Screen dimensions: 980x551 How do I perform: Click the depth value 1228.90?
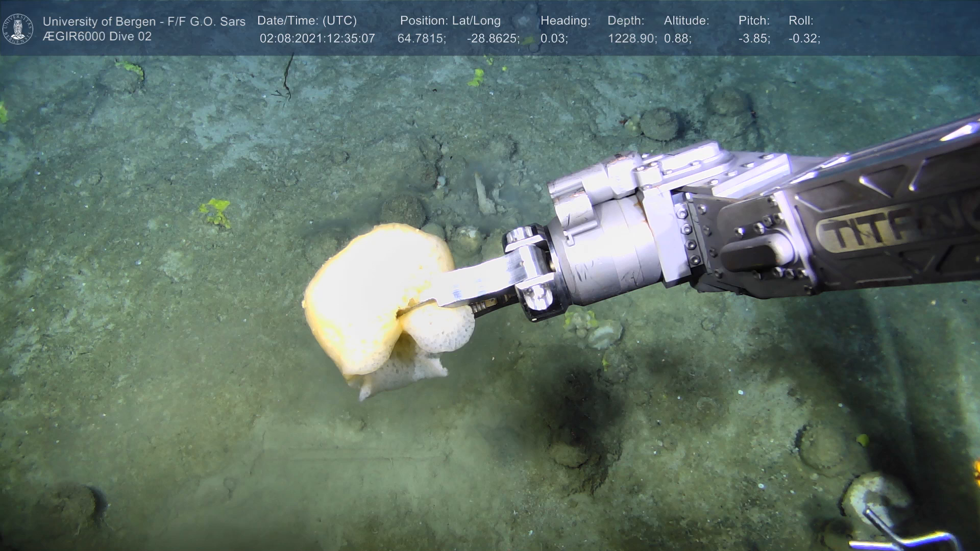(632, 39)
